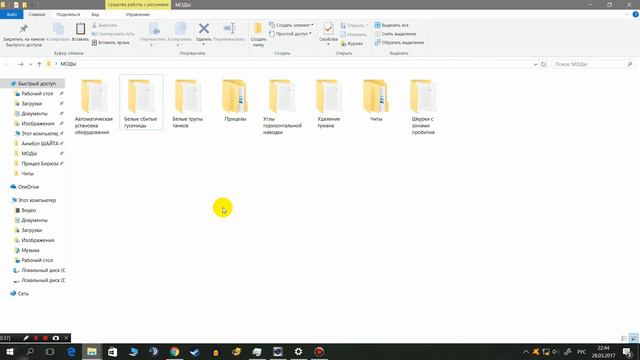Click the back navigation arrow
640x360 pixels.
point(7,64)
